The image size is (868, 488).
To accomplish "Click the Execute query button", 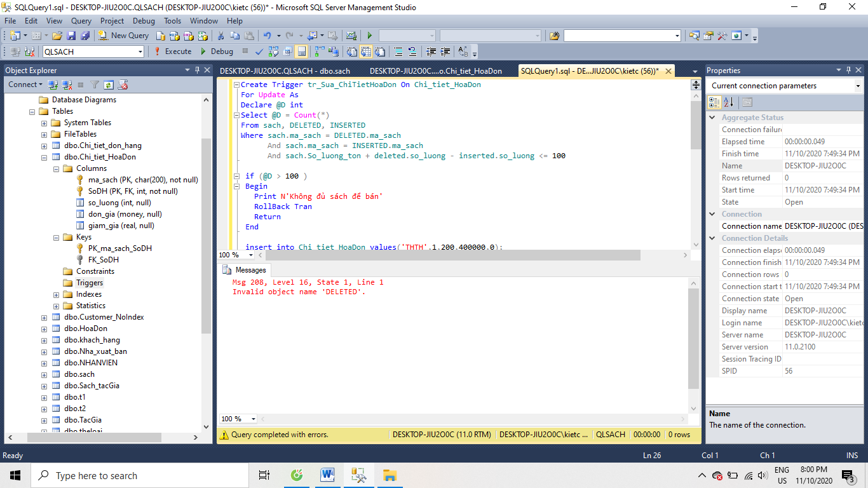I will click(x=172, y=51).
